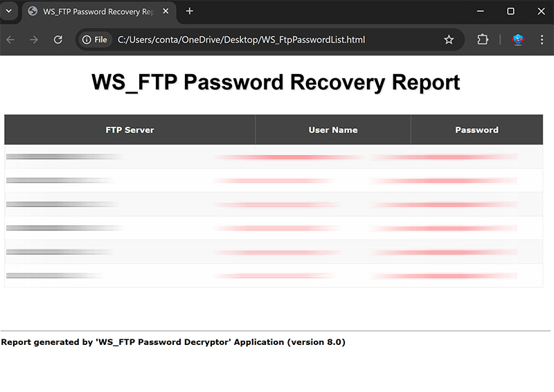Click the User Name column header
This screenshot has height=392, width=554.
333,130
